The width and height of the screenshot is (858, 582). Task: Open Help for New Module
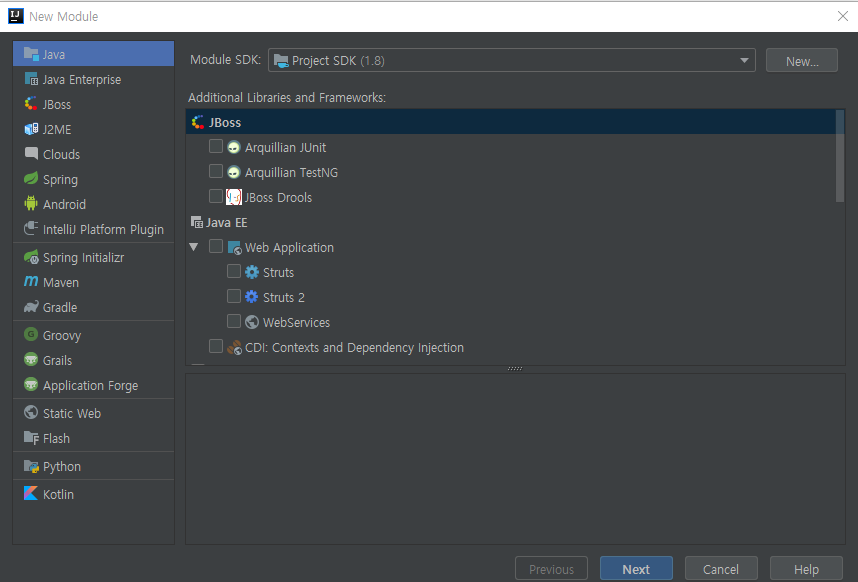806,569
